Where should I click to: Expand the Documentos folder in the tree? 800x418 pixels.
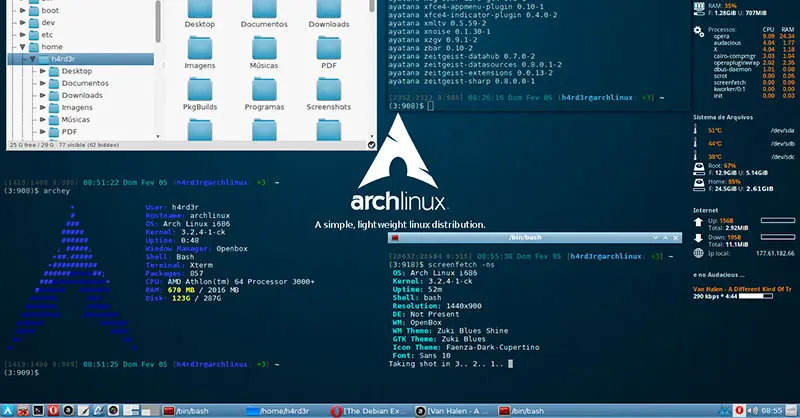pos(43,83)
